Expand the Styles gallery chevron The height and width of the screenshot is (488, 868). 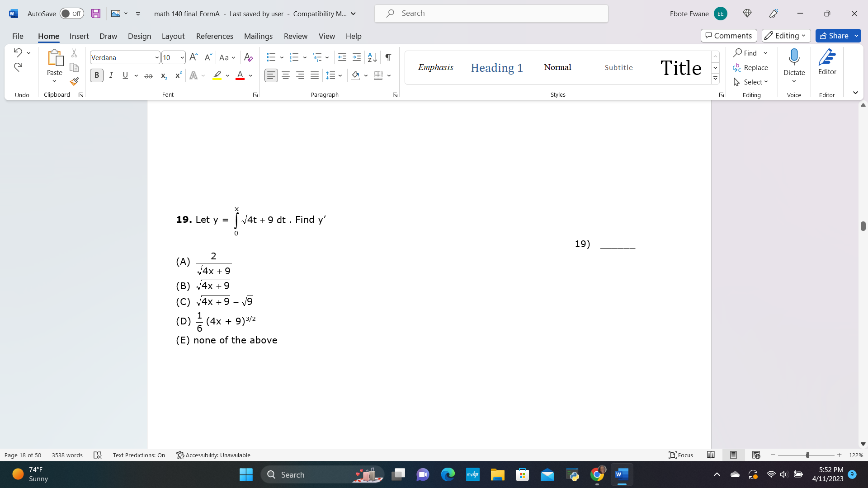click(x=715, y=78)
